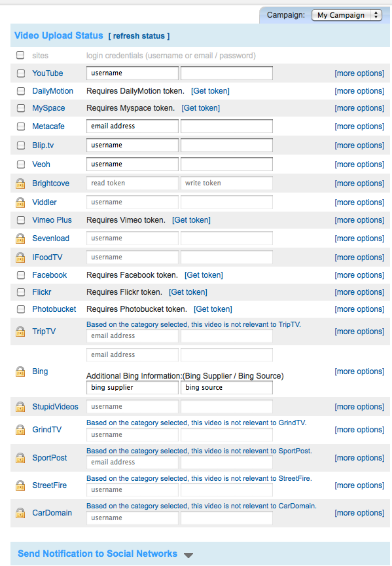The height and width of the screenshot is (566, 392).
Task: Enable the Photobucket checkbox
Action: click(21, 309)
